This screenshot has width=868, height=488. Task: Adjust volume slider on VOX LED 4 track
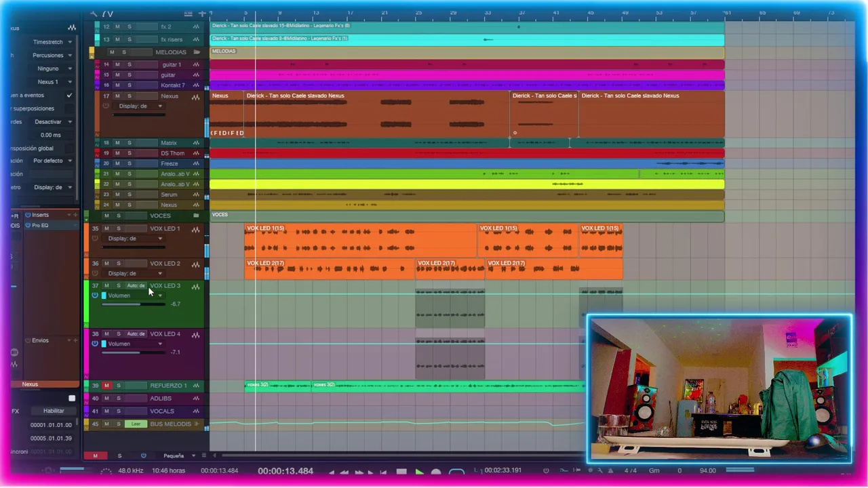tap(133, 352)
